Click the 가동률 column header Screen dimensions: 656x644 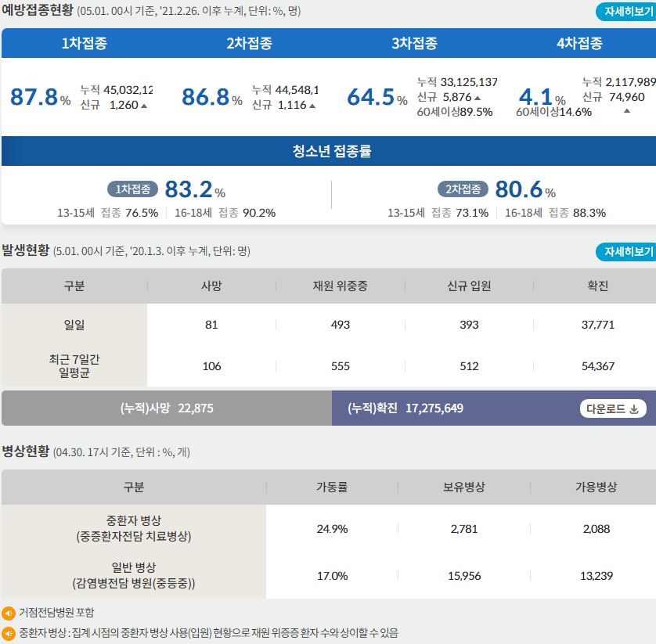coord(332,487)
